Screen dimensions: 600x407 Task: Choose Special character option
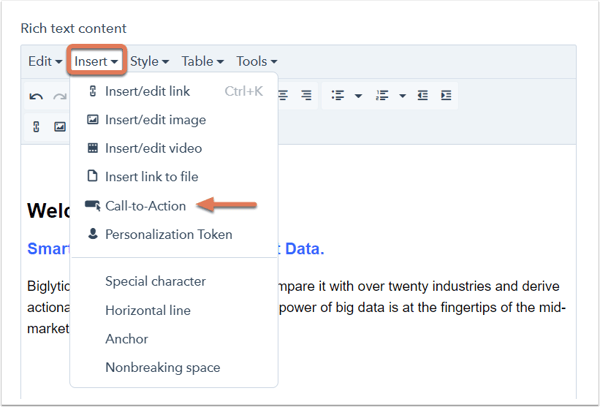(174, 281)
